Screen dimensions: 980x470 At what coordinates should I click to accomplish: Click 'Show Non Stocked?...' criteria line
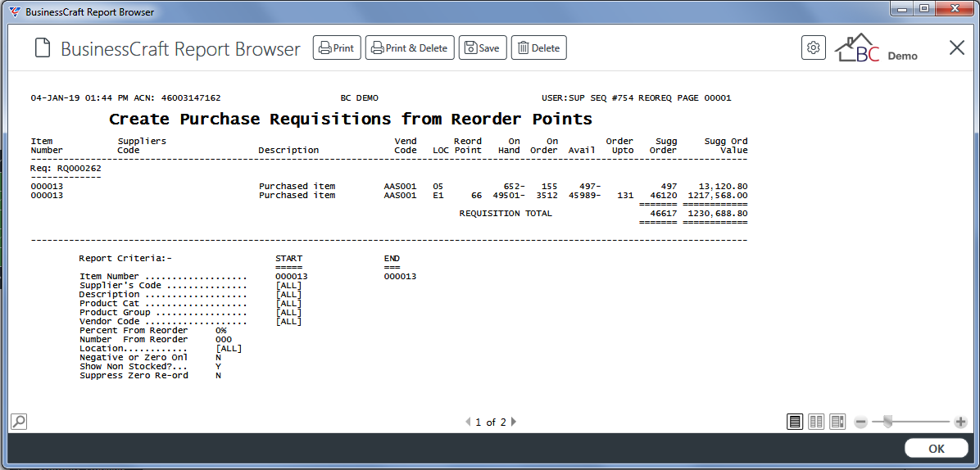[x=150, y=366]
